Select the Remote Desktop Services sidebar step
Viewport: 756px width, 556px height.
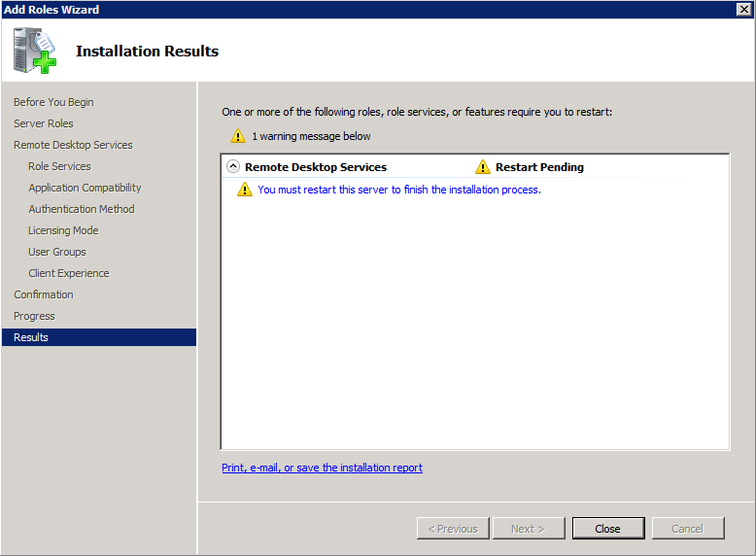pos(73,145)
